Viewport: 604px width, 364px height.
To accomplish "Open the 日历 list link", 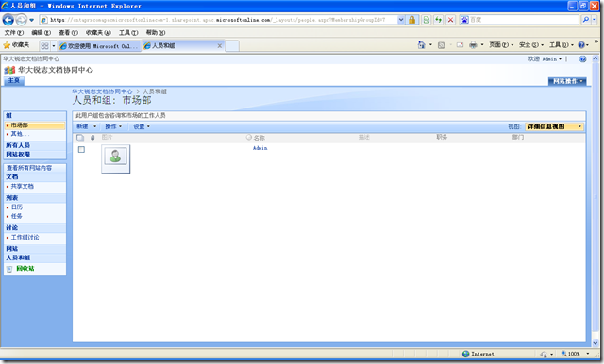I will click(x=17, y=207).
